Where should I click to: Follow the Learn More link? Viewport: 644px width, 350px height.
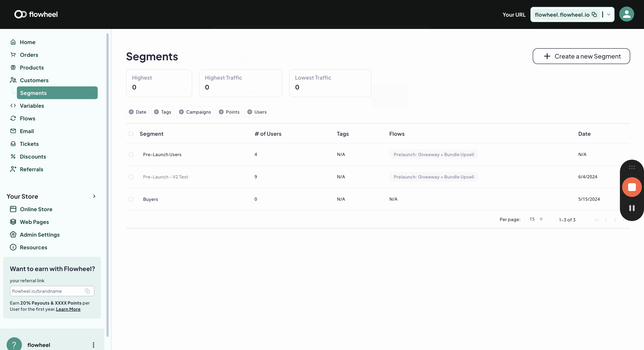point(68,309)
